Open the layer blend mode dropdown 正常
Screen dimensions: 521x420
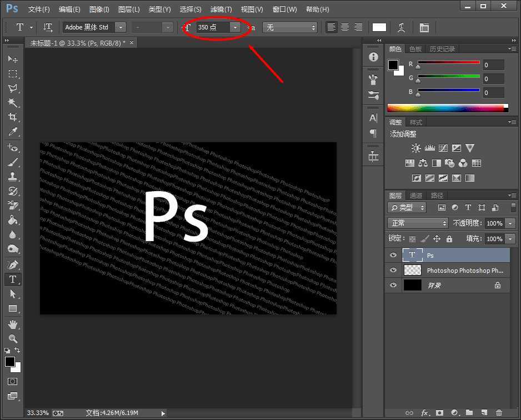(x=417, y=223)
